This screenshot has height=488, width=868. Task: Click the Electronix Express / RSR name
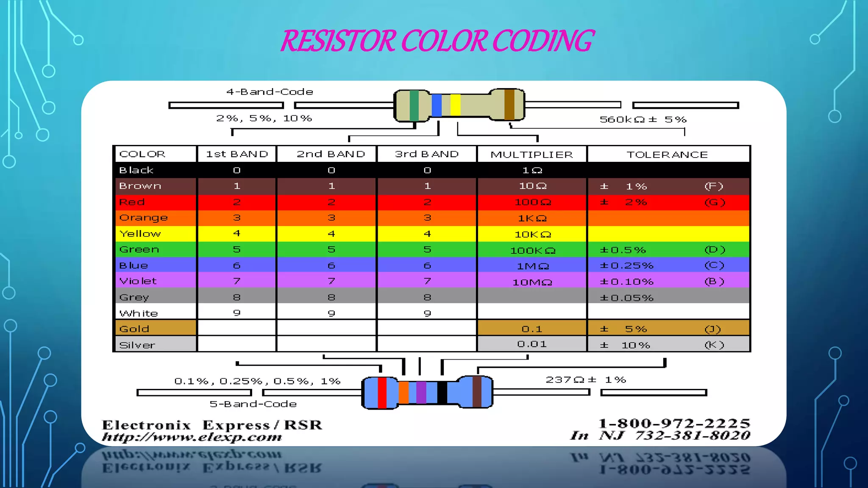tap(212, 425)
